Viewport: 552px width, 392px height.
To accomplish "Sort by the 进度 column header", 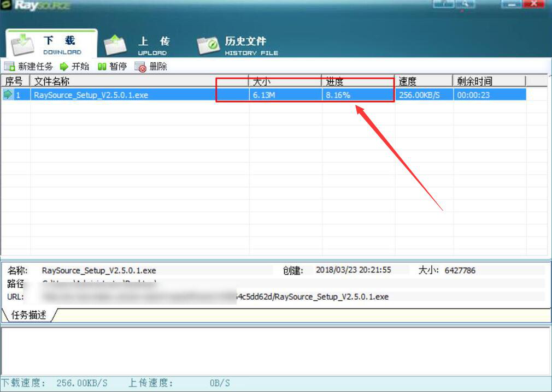I will [359, 81].
